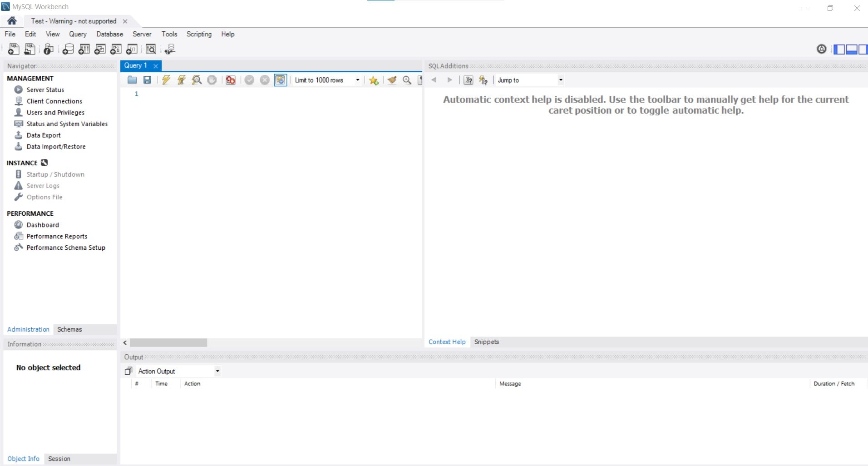Open Client Connections

tap(54, 101)
